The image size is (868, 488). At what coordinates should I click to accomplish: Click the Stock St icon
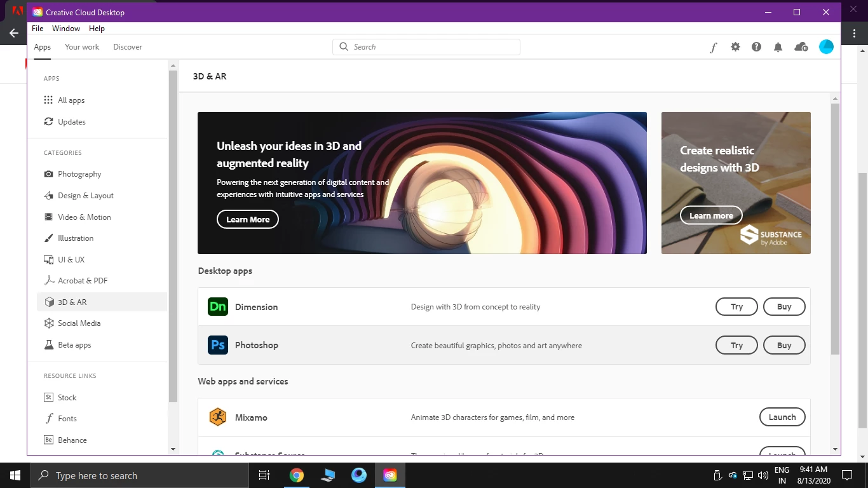coord(48,397)
